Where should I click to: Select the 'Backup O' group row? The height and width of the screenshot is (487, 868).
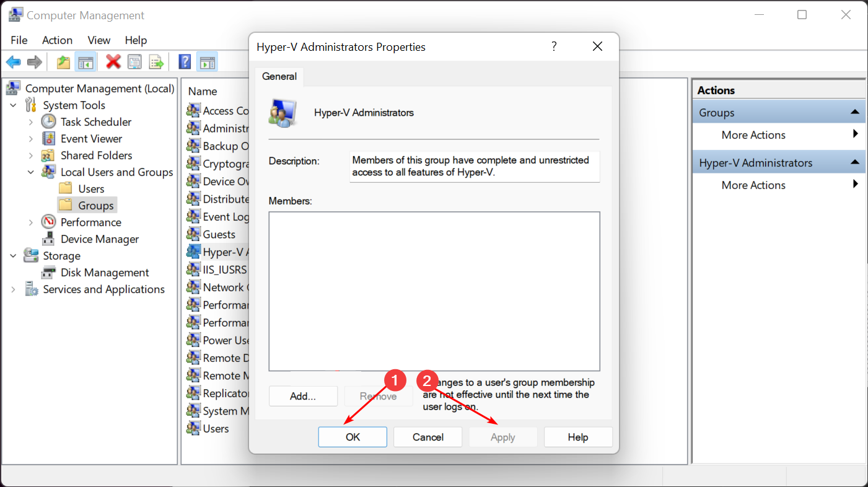(x=217, y=146)
